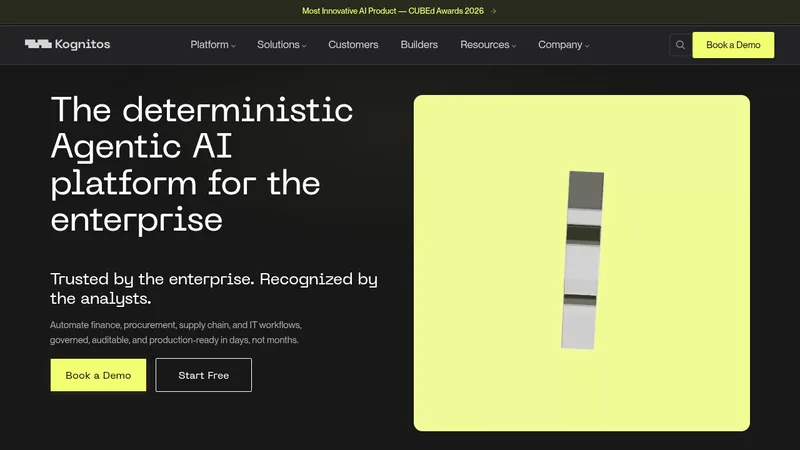The height and width of the screenshot is (450, 800).
Task: Click the yellow animated hero graphic
Action: click(x=582, y=263)
